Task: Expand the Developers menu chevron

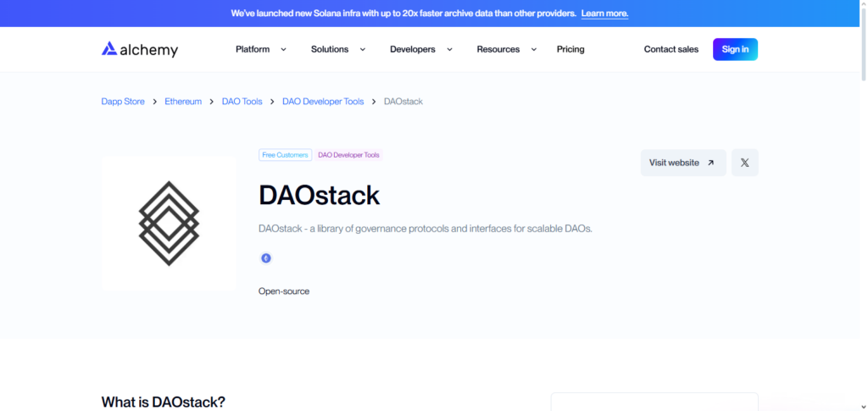Action: point(449,49)
